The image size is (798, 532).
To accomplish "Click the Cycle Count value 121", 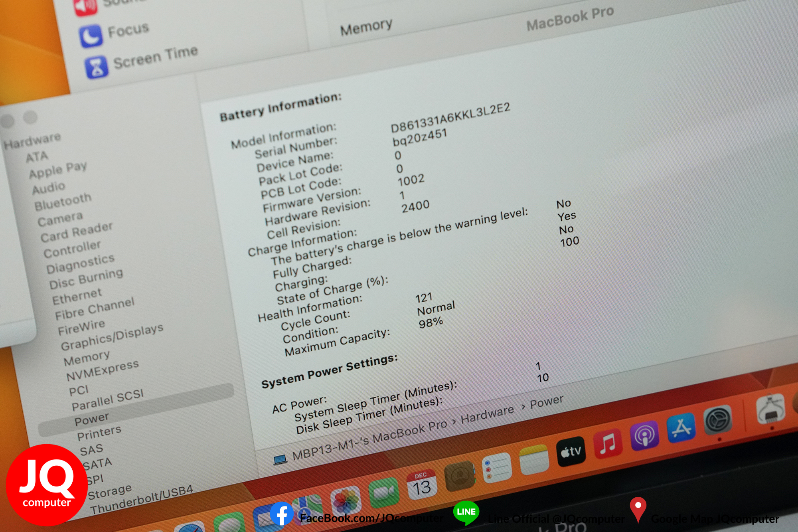I will pos(424,298).
